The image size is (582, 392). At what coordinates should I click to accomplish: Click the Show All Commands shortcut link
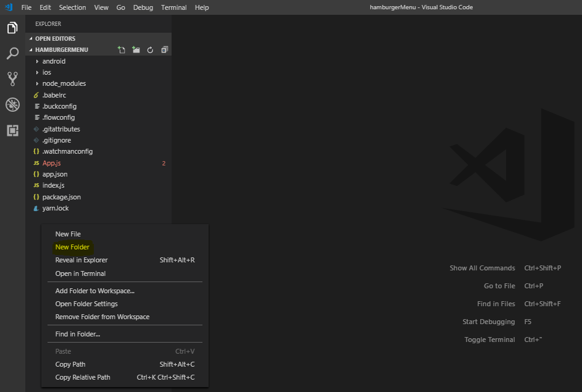point(483,268)
